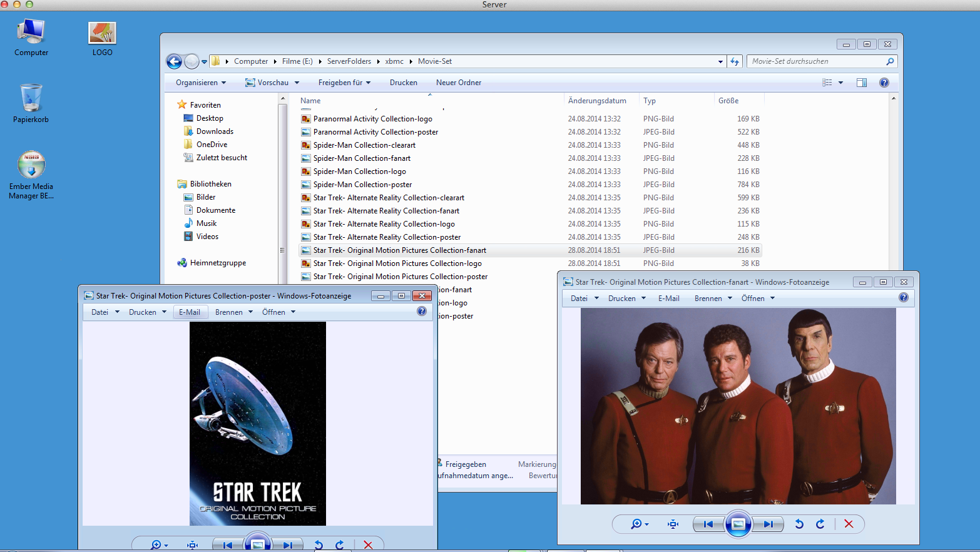
Task: Click actual size icon in fanart viewer
Action: (x=673, y=524)
